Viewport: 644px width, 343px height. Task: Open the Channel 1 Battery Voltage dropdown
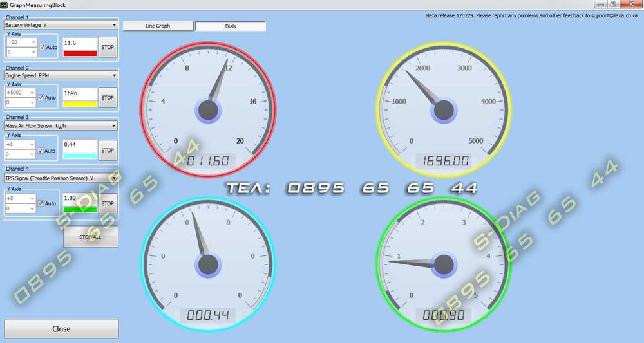[61, 25]
